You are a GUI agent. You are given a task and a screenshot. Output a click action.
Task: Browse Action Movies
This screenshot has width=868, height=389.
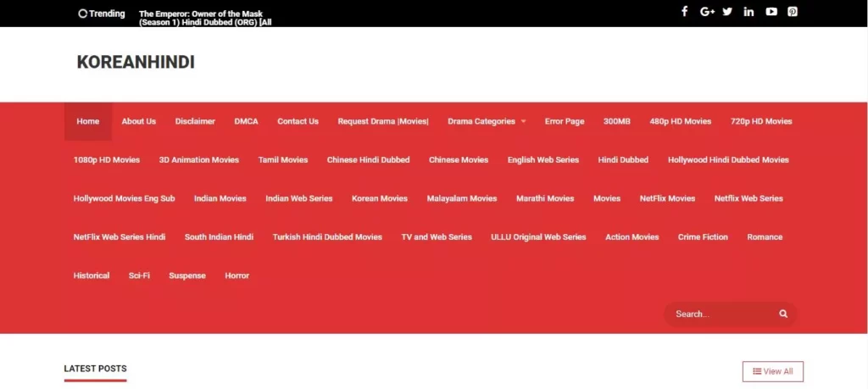coord(632,237)
